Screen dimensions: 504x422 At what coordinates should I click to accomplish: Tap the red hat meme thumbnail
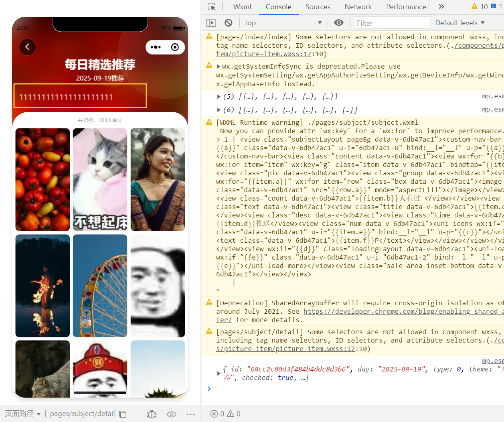(100, 369)
